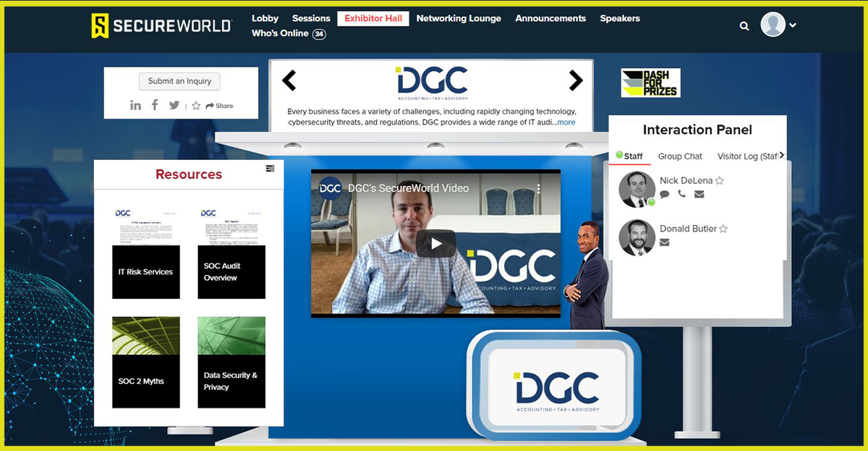Image resolution: width=868 pixels, height=451 pixels.
Task: Select the Exhibitor Hall tab
Action: 373,18
